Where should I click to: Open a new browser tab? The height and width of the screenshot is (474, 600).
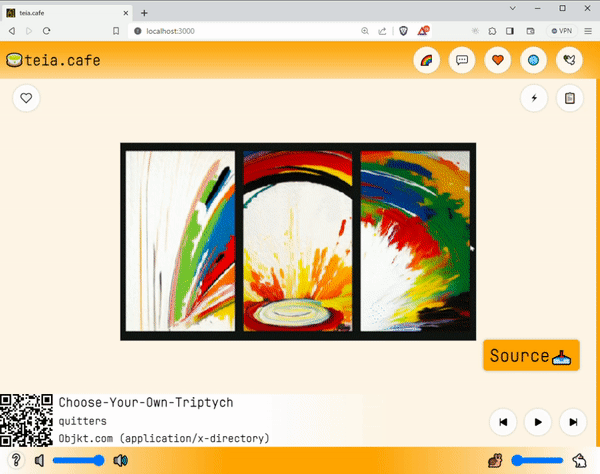(144, 13)
